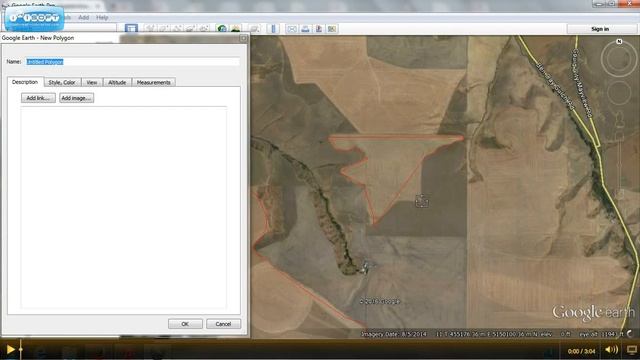Viewport: 640px width, 360px height.
Task: Click the Email toolbar icon
Action: coord(292,29)
